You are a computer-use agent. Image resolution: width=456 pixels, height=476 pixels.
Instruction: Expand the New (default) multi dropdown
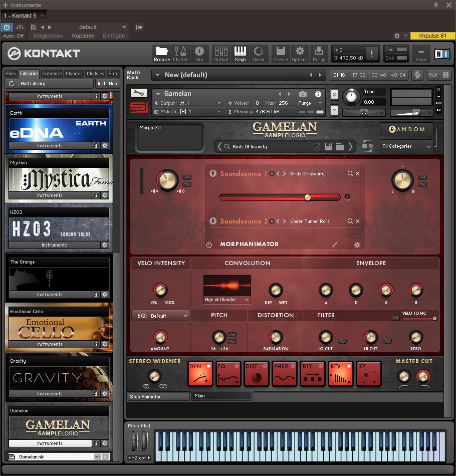pyautogui.click(x=157, y=75)
